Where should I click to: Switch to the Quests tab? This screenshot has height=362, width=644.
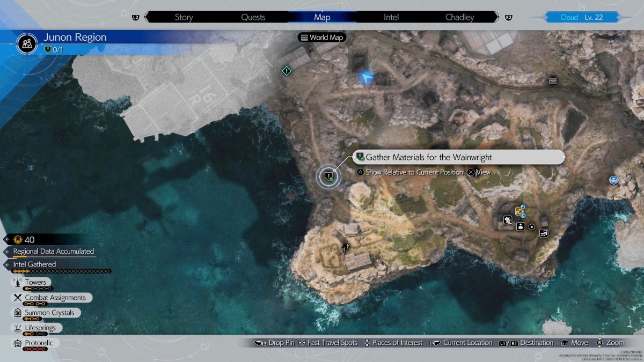pyautogui.click(x=253, y=17)
